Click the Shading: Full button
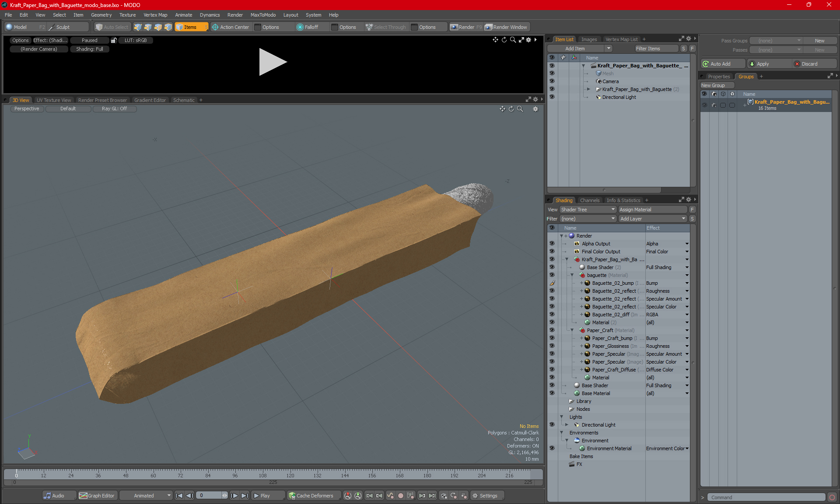The height and width of the screenshot is (504, 840). (x=90, y=49)
